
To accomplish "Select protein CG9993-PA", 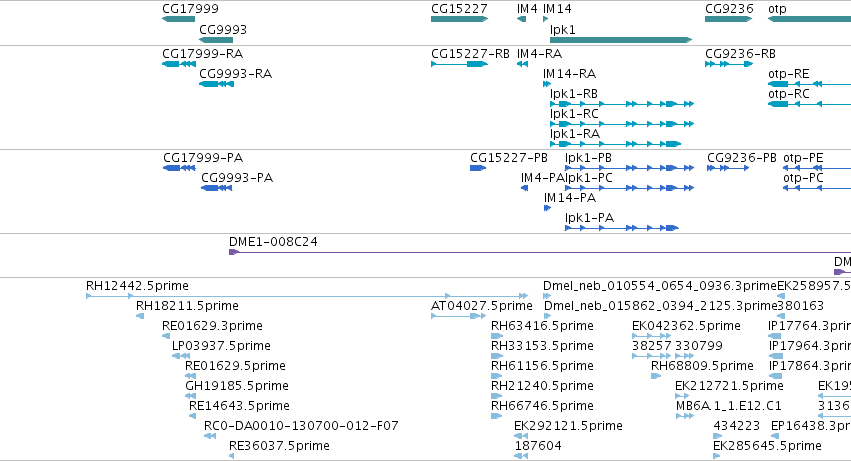I will pos(237,178).
